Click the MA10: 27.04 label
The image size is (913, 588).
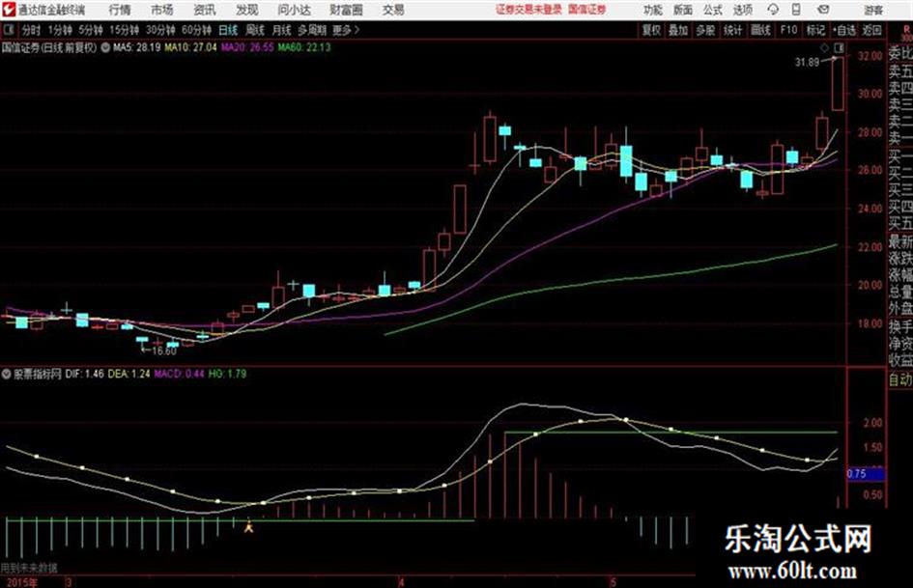(190, 47)
